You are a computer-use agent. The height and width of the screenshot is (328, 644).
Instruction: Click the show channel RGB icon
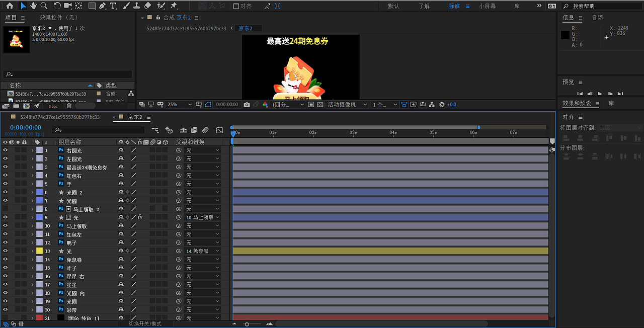click(x=265, y=105)
